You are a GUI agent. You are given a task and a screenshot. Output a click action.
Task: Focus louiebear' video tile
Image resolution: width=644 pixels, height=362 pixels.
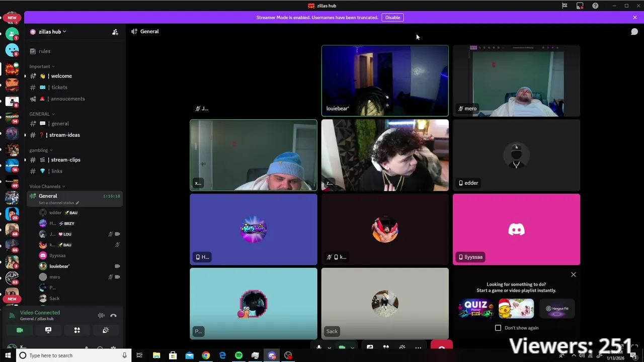point(385,81)
